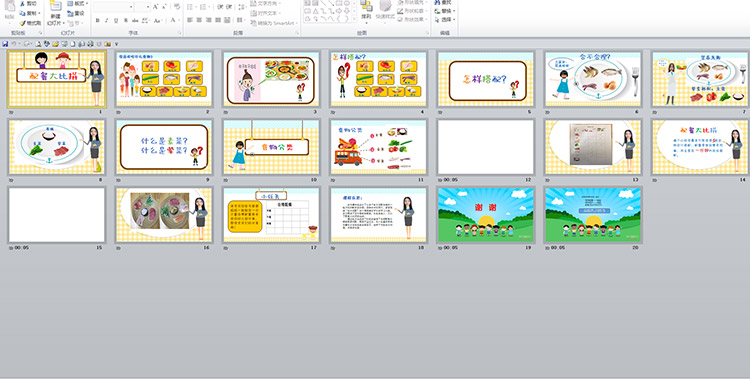
Task: Click the Replace (替换) icon
Action: [x=437, y=11]
